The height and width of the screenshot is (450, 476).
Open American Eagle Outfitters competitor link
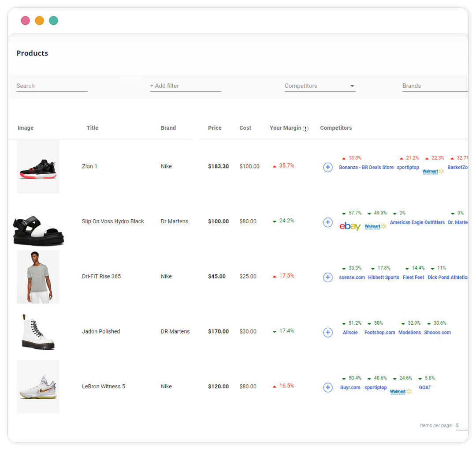coord(417,222)
